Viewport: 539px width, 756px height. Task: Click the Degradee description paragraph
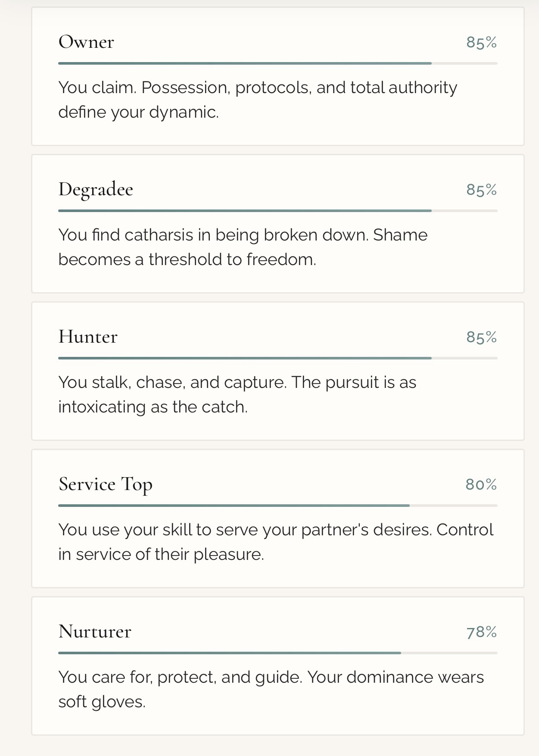point(243,247)
